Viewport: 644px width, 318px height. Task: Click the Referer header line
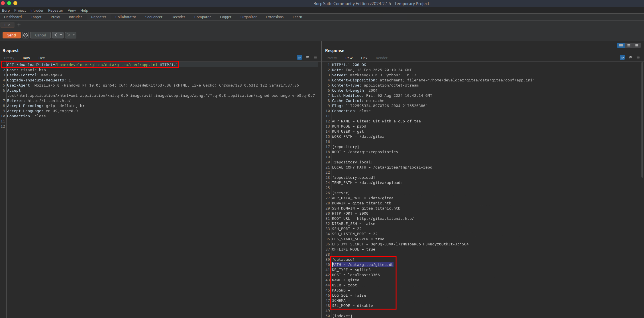tap(39, 101)
